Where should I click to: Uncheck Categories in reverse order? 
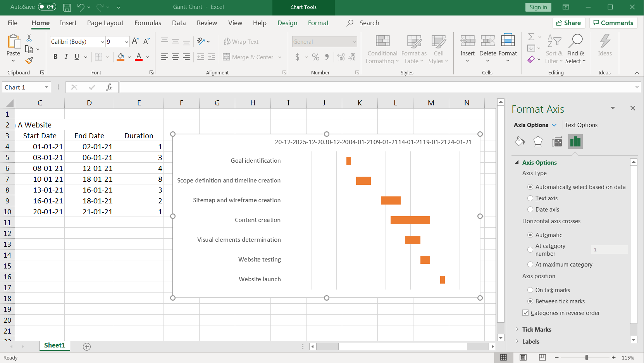click(x=525, y=313)
